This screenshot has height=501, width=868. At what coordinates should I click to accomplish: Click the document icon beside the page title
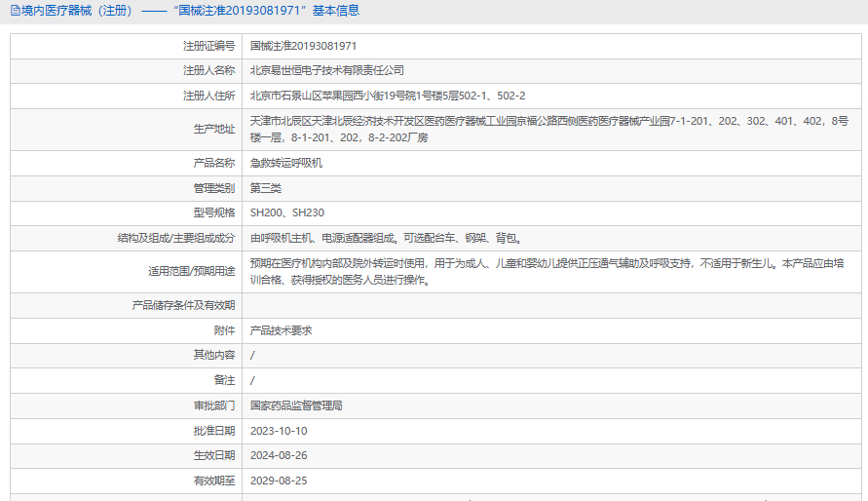(x=15, y=11)
